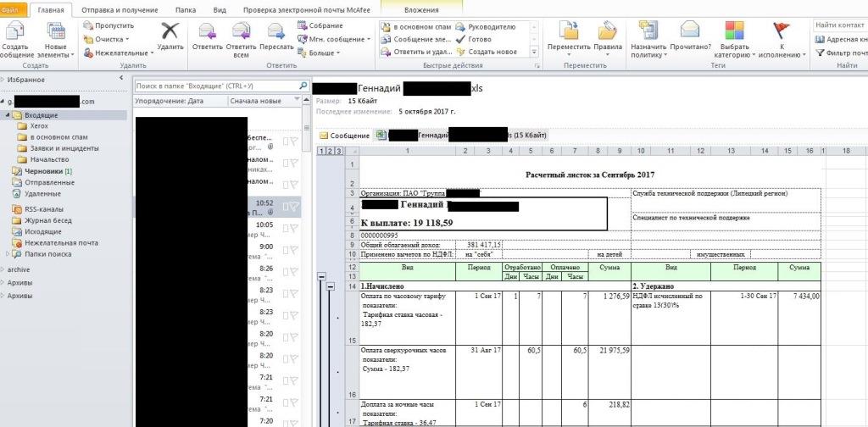Open the Удаленные deleted items folder
Viewport: 868px width, 427px height.
(x=36, y=193)
